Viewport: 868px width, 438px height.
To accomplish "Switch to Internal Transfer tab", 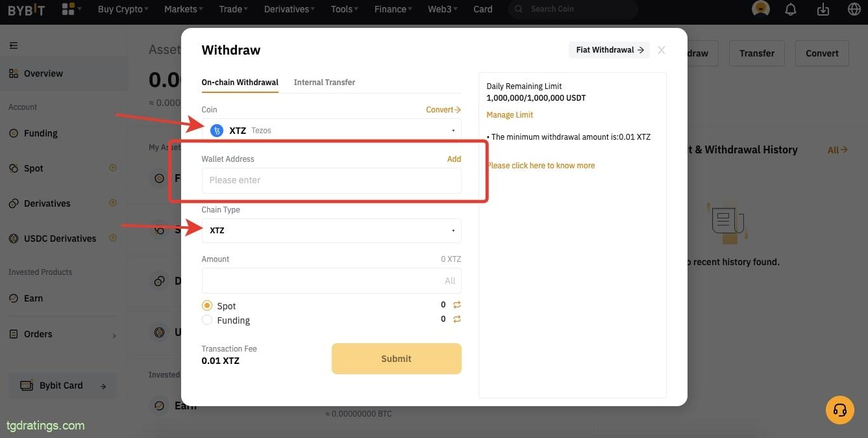I will pos(325,83).
